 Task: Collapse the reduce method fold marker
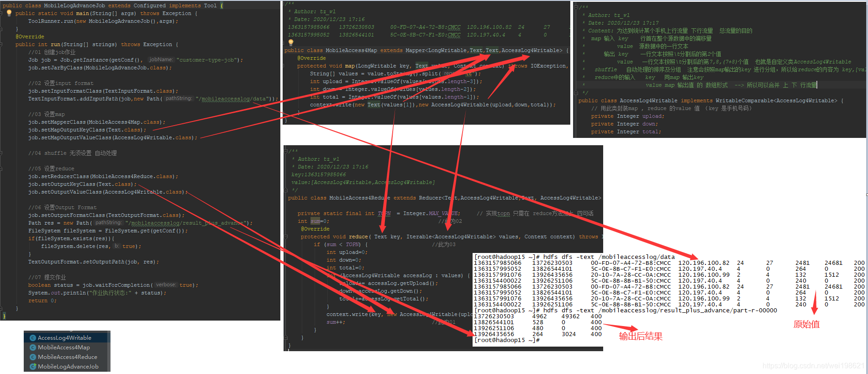[286, 237]
